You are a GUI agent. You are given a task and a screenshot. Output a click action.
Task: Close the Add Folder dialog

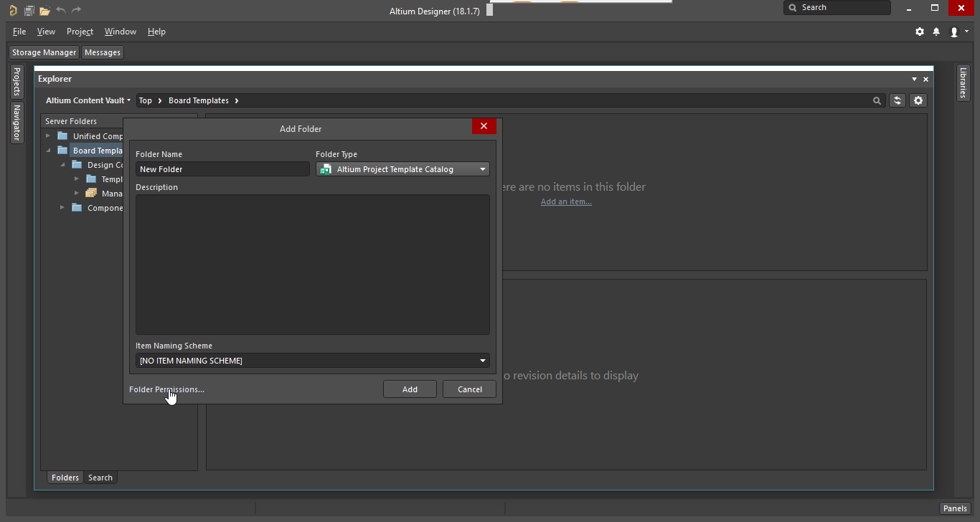tap(484, 126)
